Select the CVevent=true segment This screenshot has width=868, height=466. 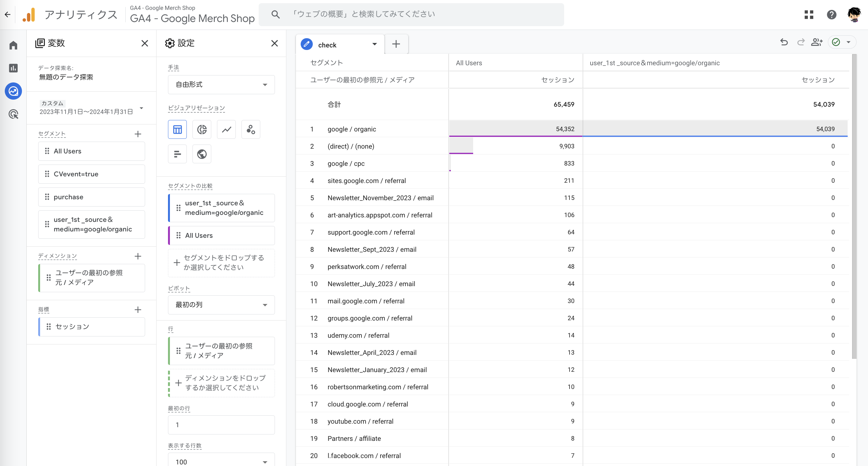[x=92, y=174]
